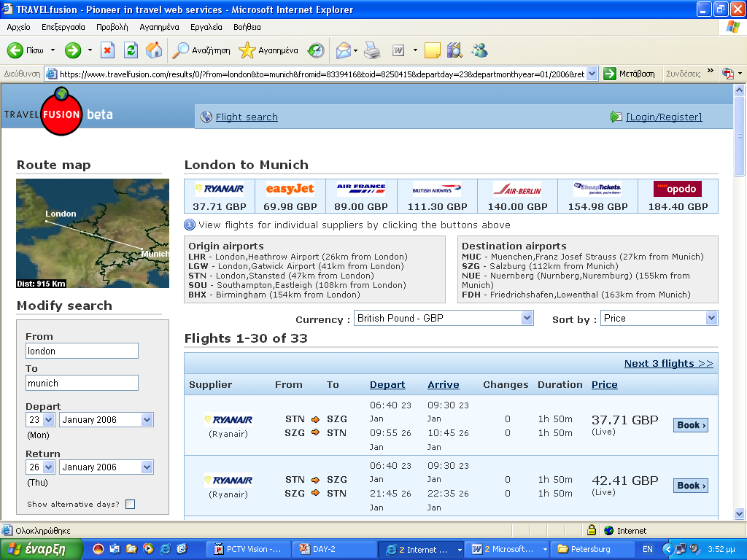Screen dimensions: 747x560
Task: Select the easyJet 69.98 GBP supplier logo
Action: [x=290, y=189]
